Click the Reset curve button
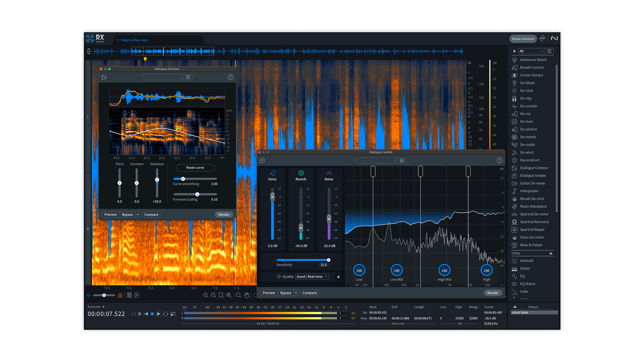This screenshot has width=644, height=362. pos(195,168)
